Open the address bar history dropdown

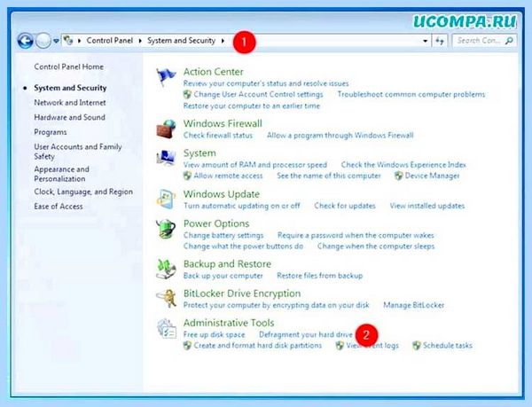(425, 41)
